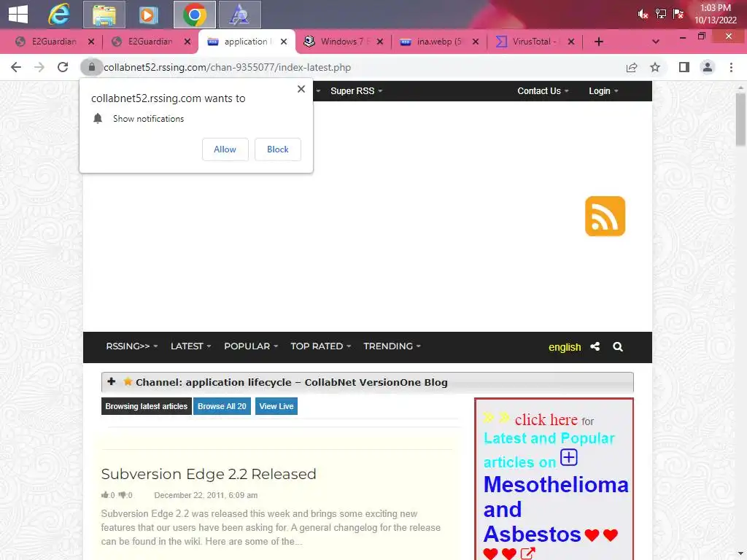Expand the RSSING>> menu
This screenshot has width=747, height=560.
(x=132, y=346)
